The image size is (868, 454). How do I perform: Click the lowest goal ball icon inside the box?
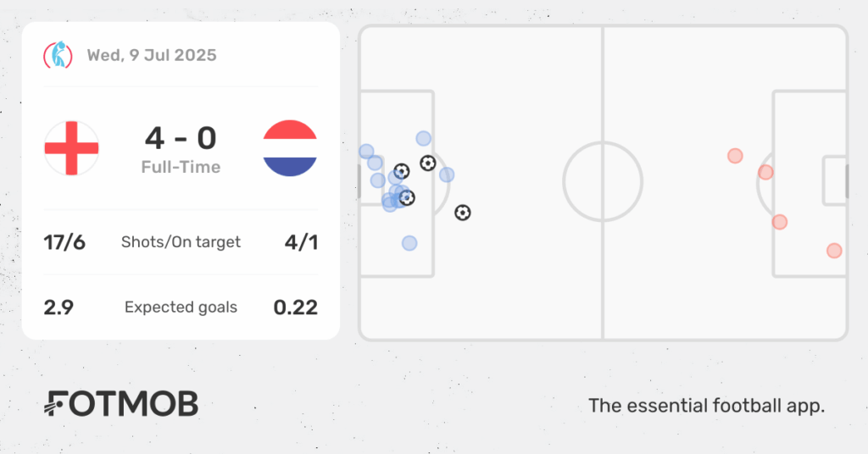point(407,197)
